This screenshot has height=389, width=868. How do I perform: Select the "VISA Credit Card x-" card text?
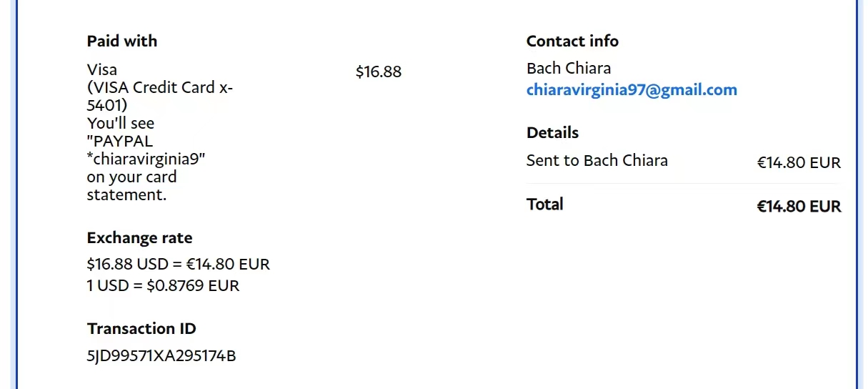point(160,88)
